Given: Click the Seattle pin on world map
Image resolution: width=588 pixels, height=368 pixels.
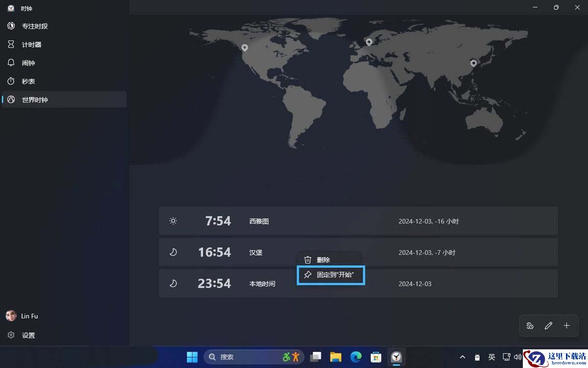Looking at the screenshot, I should pyautogui.click(x=245, y=48).
